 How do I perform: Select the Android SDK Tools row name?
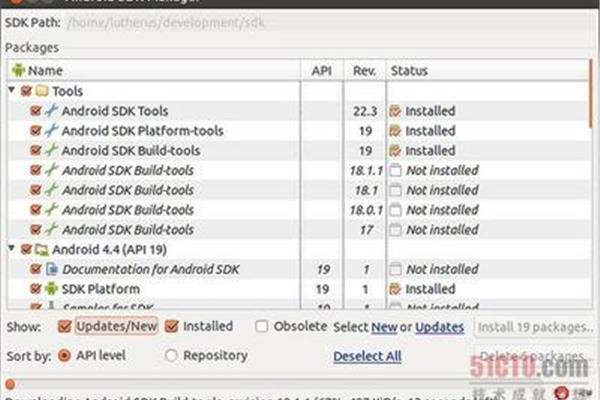115,111
